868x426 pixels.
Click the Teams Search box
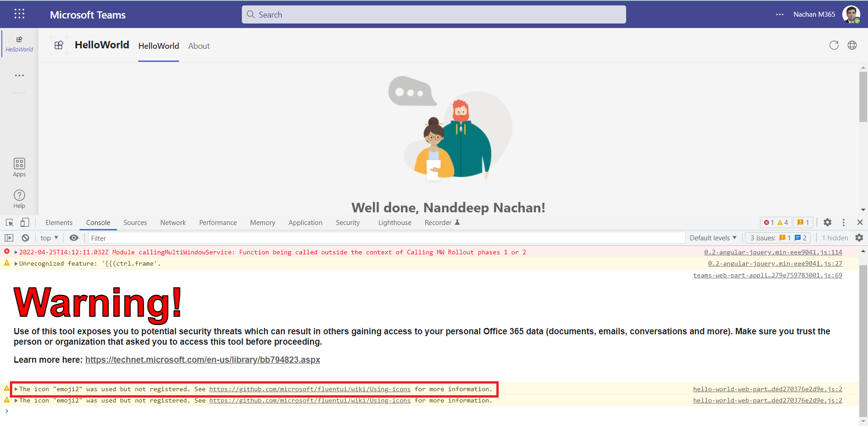pos(434,15)
